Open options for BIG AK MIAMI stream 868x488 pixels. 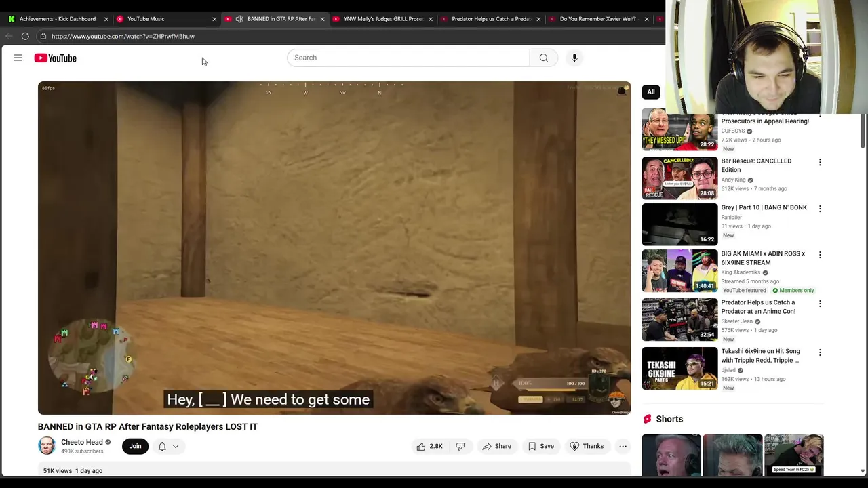coord(820,255)
